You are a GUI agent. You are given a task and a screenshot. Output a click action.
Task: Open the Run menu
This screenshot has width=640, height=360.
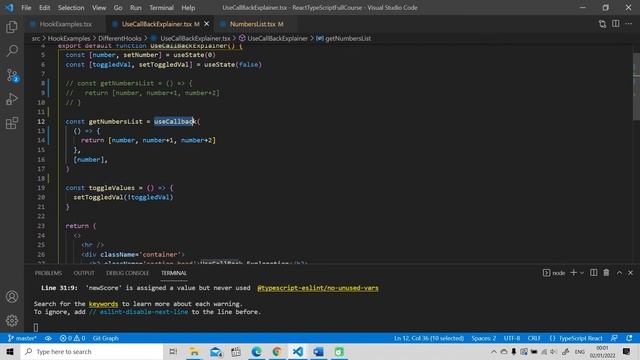[x=136, y=8]
